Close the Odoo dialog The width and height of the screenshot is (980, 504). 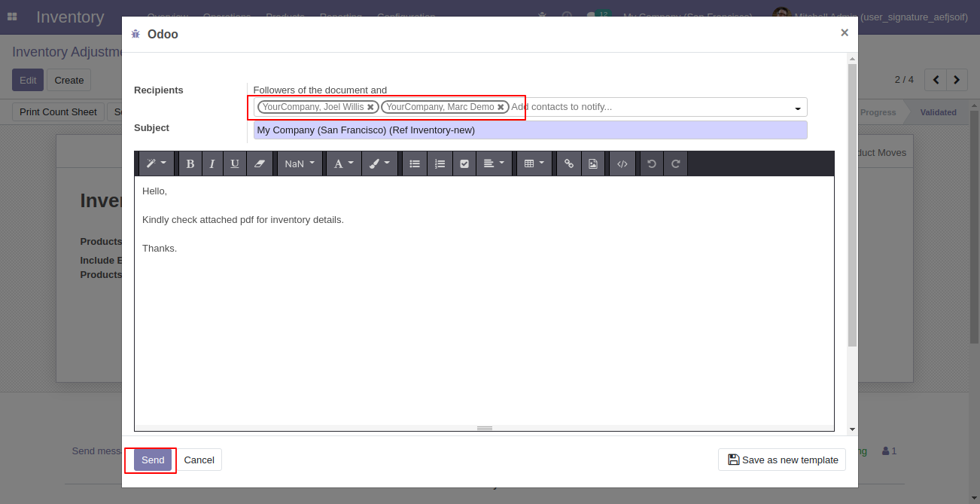point(845,32)
